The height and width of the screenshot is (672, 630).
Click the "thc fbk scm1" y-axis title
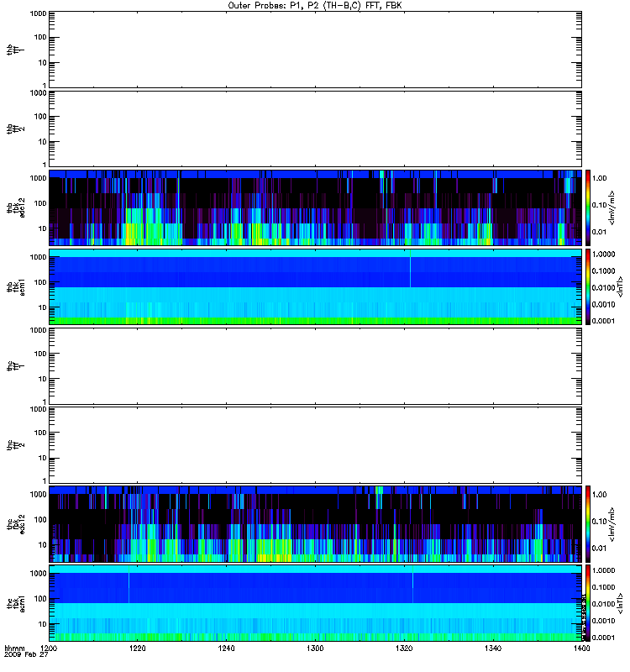[15, 603]
